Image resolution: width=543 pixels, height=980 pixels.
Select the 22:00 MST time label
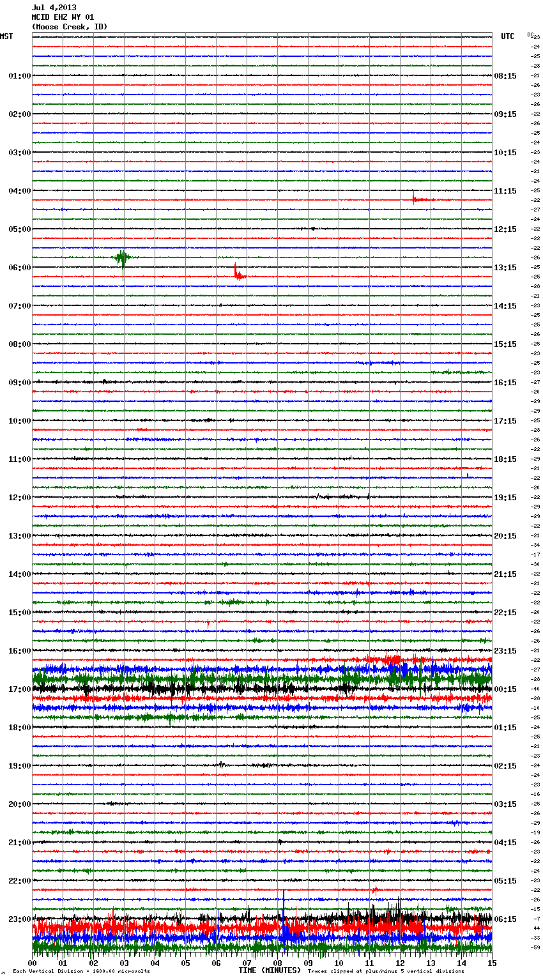[20, 880]
